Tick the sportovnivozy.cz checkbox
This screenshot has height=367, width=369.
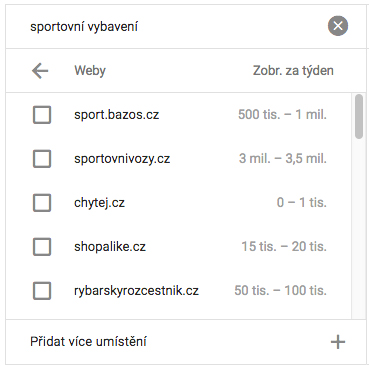pyautogui.click(x=42, y=159)
